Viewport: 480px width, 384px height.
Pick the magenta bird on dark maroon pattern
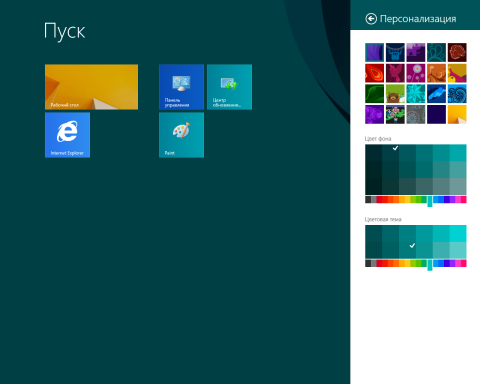(395, 73)
